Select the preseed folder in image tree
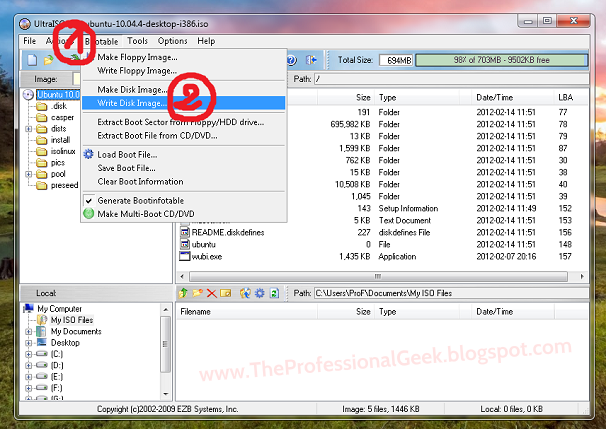The height and width of the screenshot is (429, 606). pos(65,186)
